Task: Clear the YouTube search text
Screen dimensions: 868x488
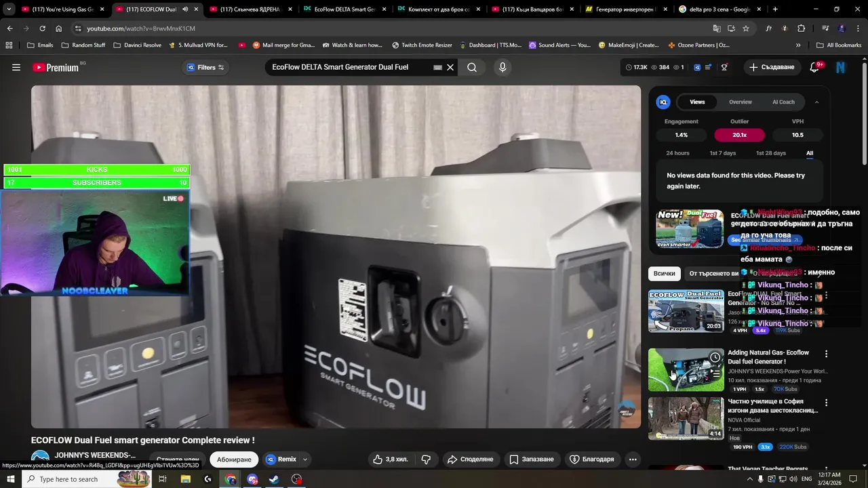Action: [x=450, y=67]
